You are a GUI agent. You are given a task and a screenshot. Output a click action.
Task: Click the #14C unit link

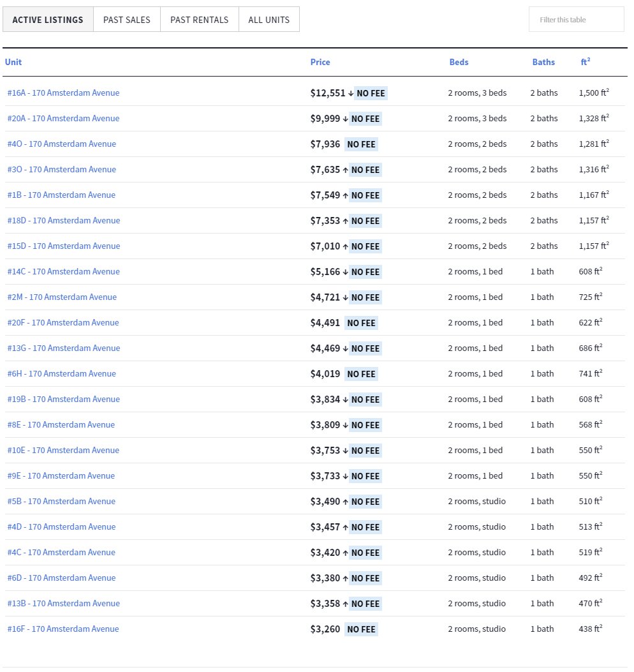(x=63, y=271)
